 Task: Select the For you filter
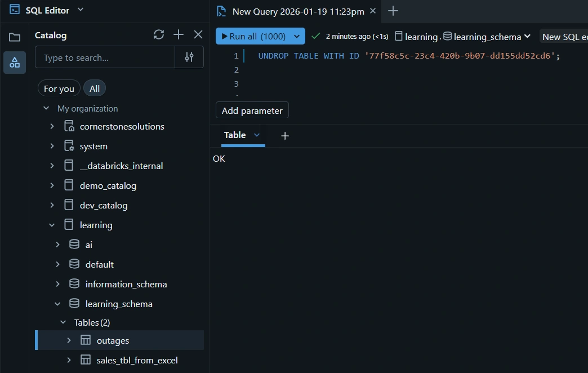coord(59,89)
